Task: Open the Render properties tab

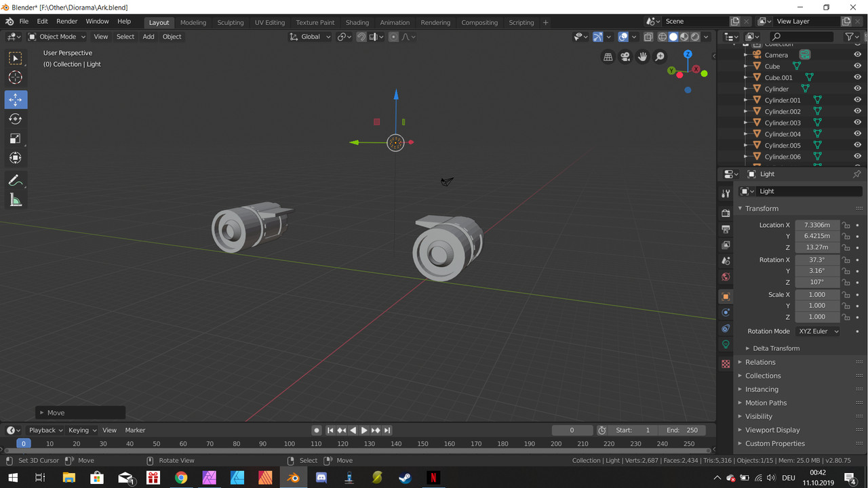Action: pos(726,213)
